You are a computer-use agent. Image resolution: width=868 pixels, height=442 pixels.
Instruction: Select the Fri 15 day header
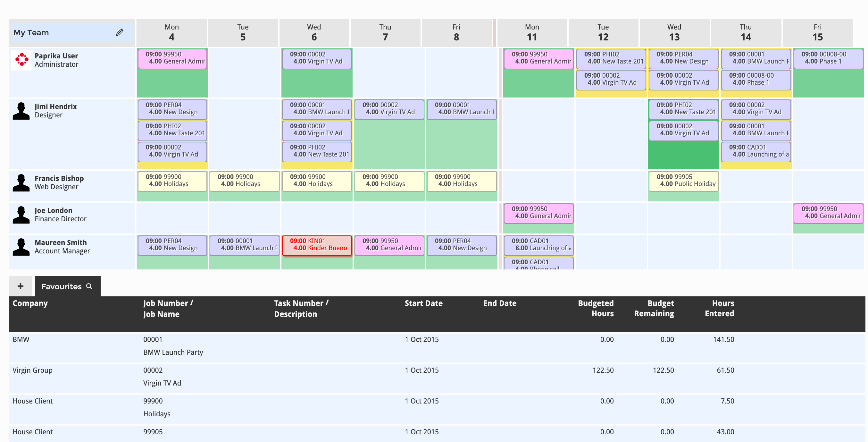click(x=817, y=32)
